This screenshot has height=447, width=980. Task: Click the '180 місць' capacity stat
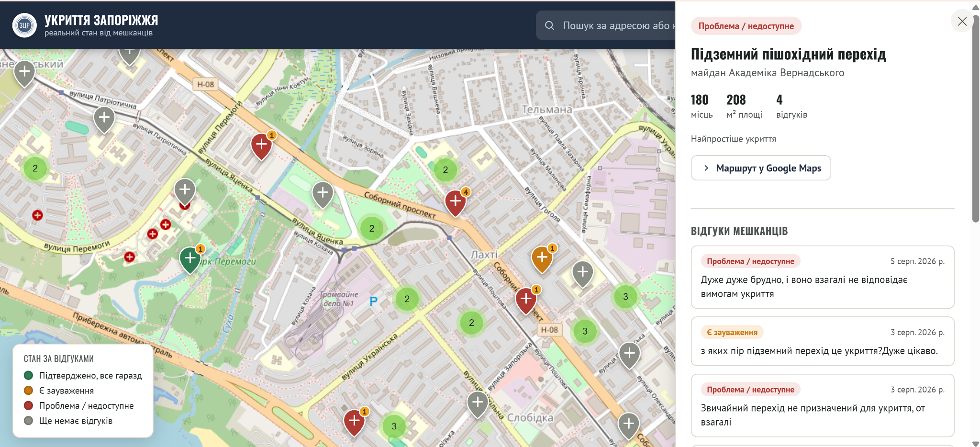pyautogui.click(x=702, y=106)
